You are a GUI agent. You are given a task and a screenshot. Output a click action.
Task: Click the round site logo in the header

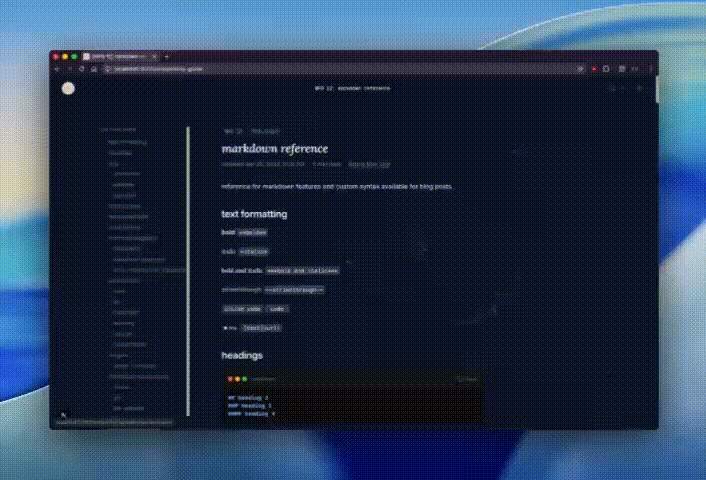click(68, 89)
